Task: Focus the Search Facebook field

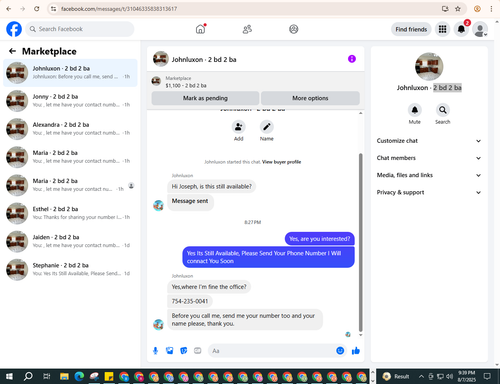Action: tap(80, 29)
